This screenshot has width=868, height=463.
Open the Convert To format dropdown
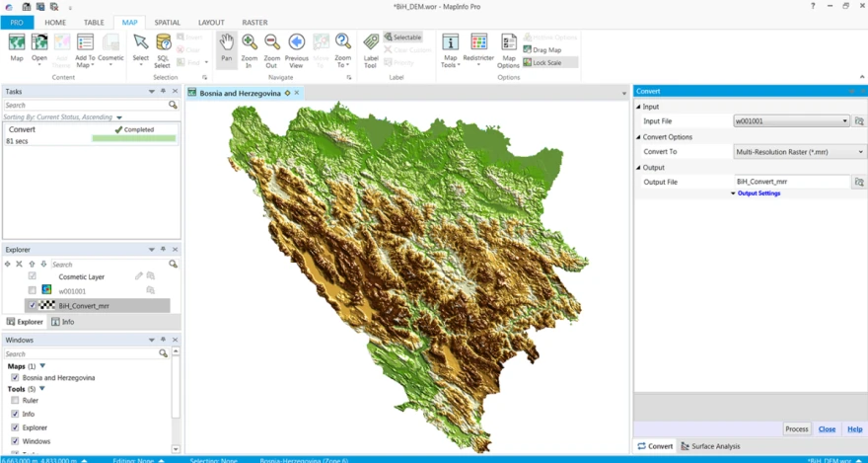pyautogui.click(x=800, y=151)
